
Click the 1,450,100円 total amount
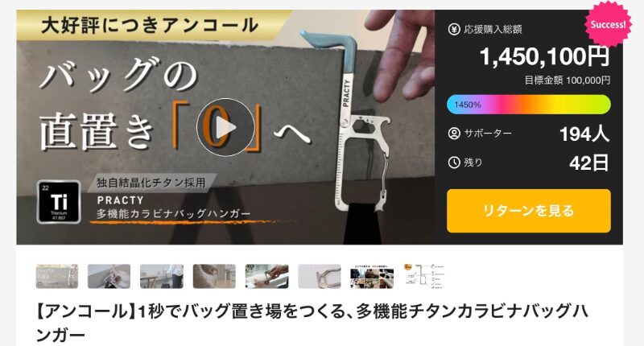[545, 56]
